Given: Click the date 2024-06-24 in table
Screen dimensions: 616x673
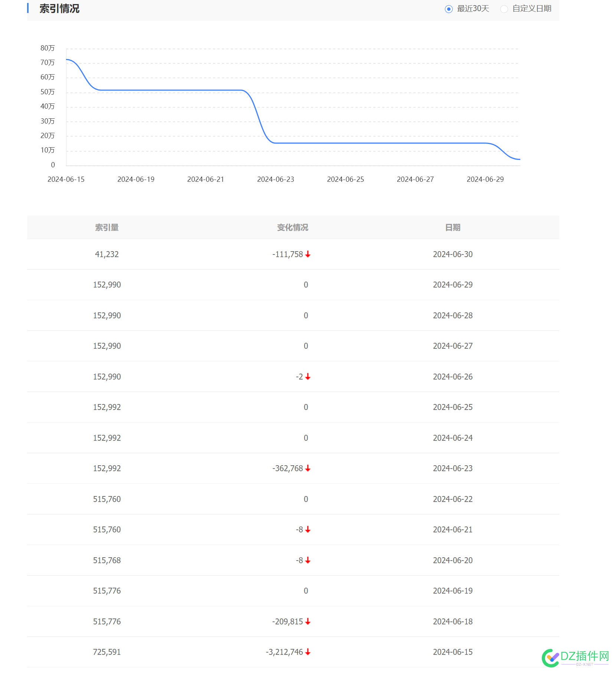Looking at the screenshot, I should pos(453,438).
